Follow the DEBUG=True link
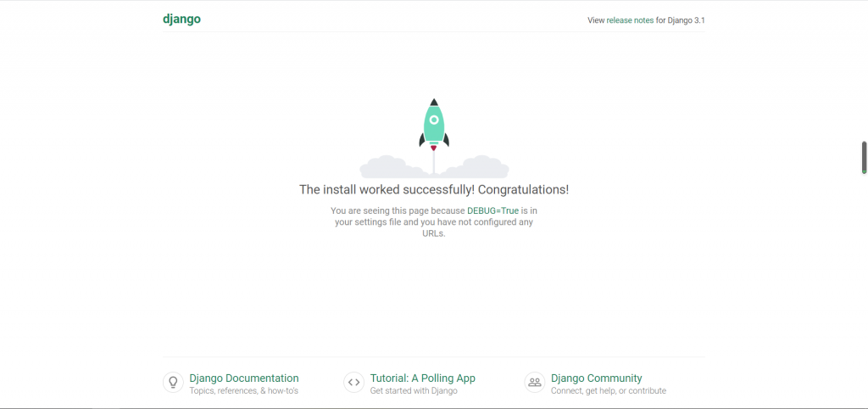 (x=492, y=210)
